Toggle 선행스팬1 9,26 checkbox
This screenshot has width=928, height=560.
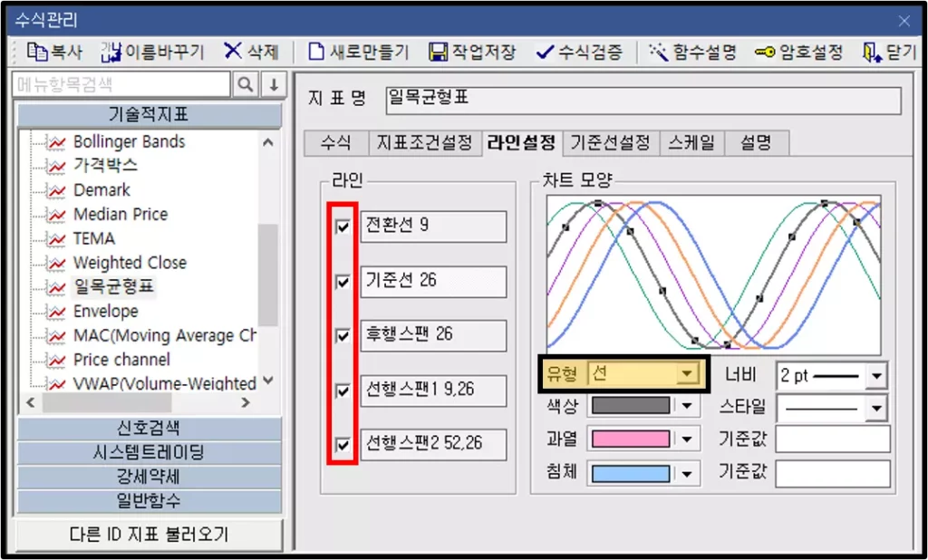pyautogui.click(x=343, y=391)
